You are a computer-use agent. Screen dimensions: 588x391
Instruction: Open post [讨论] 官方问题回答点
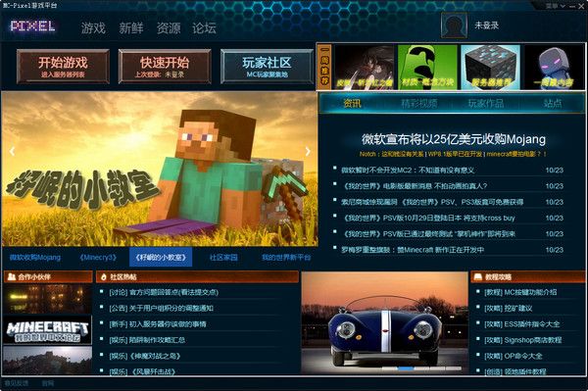point(164,292)
